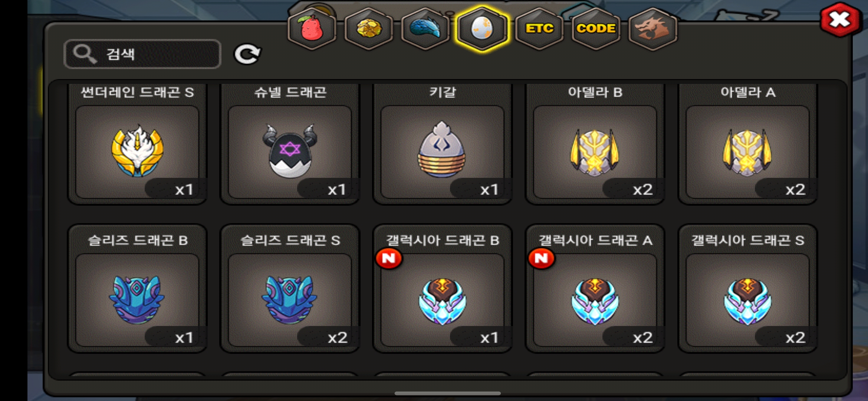Screen dimensions: 868x401
Task: Choose the 아델라 B egg
Action: pyautogui.click(x=595, y=144)
